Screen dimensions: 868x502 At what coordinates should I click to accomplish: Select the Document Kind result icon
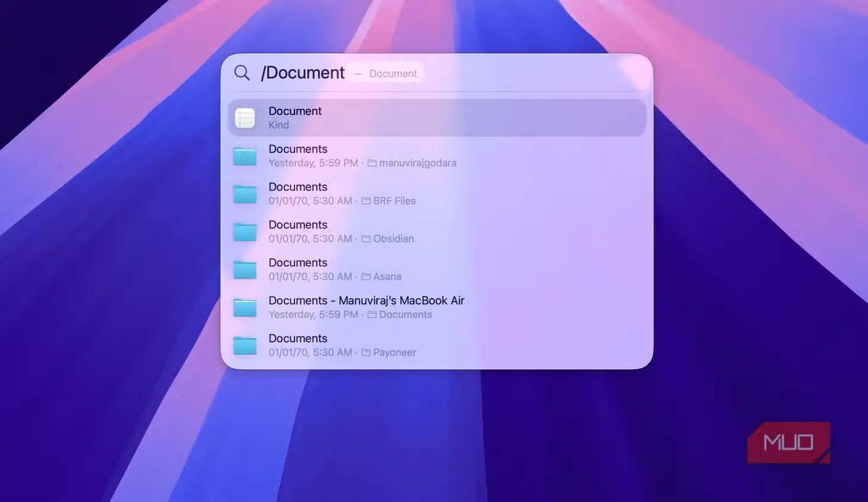point(245,118)
